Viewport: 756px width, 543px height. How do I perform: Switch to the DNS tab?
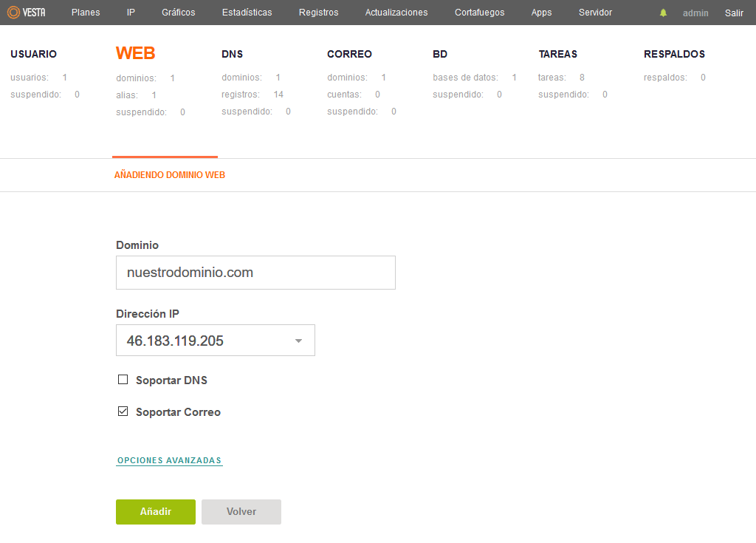click(233, 54)
